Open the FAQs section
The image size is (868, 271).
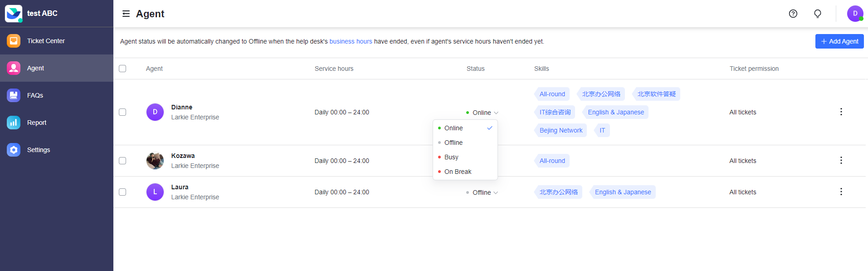[35, 95]
